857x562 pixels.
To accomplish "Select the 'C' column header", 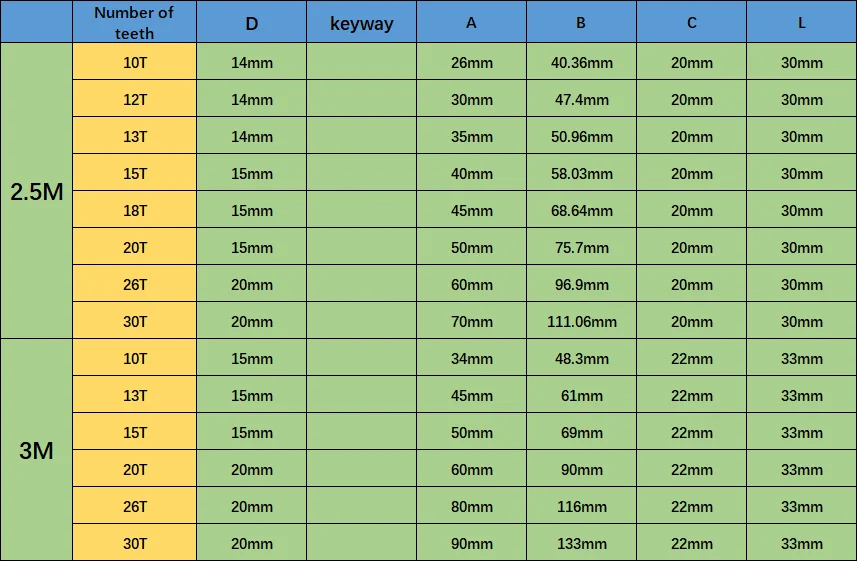I will click(691, 22).
